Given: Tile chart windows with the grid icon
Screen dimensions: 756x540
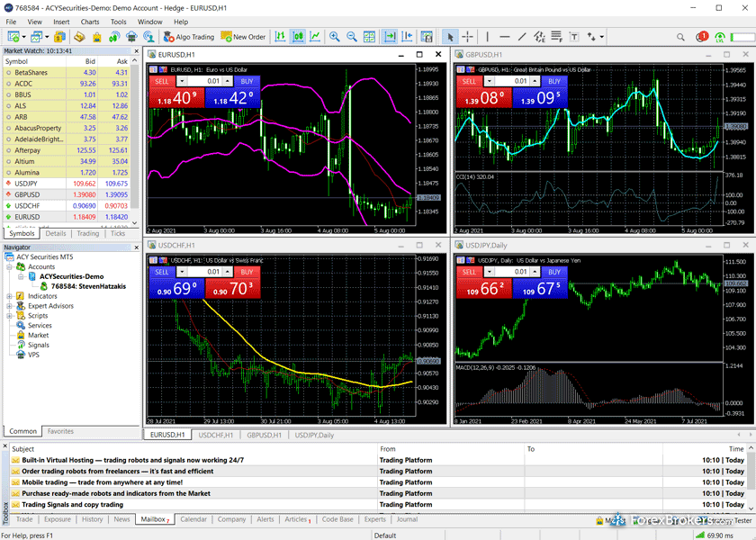Looking at the screenshot, I should pos(369,37).
